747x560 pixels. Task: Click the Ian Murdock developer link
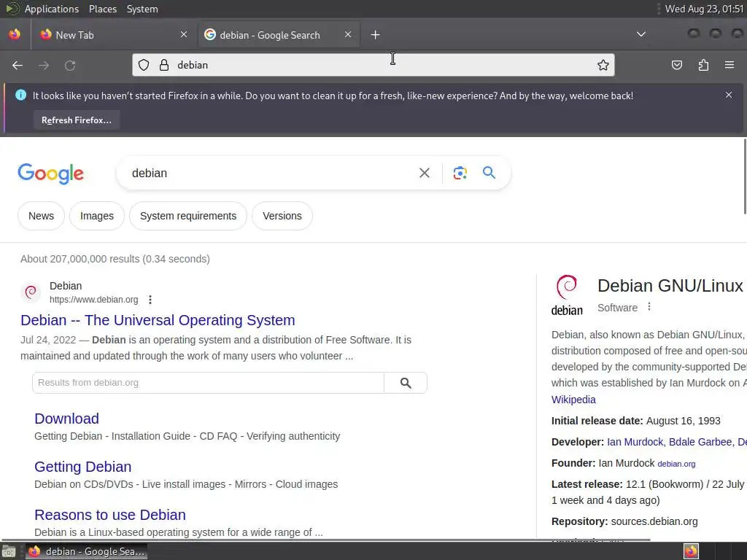635,442
